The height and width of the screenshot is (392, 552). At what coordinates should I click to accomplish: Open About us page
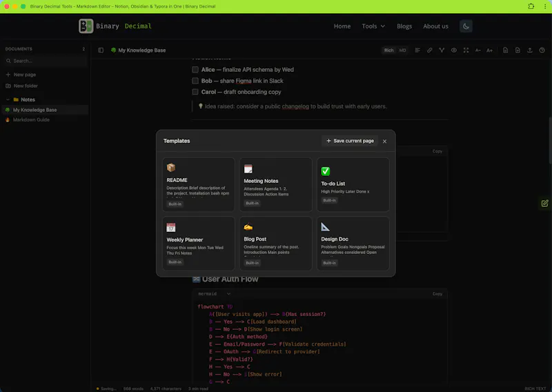[x=435, y=26]
